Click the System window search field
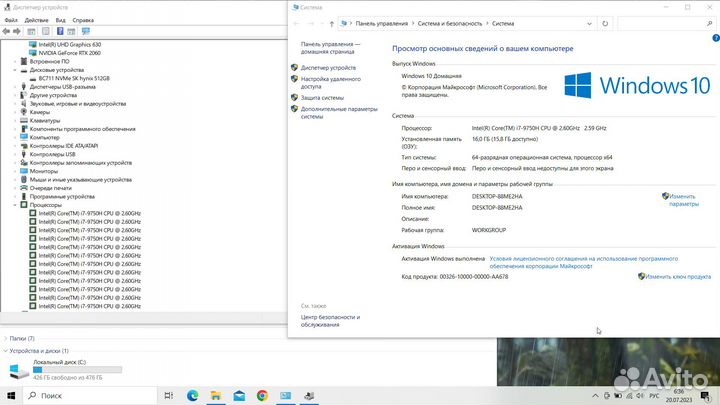Image resolution: width=720 pixels, height=405 pixels. pos(667,23)
